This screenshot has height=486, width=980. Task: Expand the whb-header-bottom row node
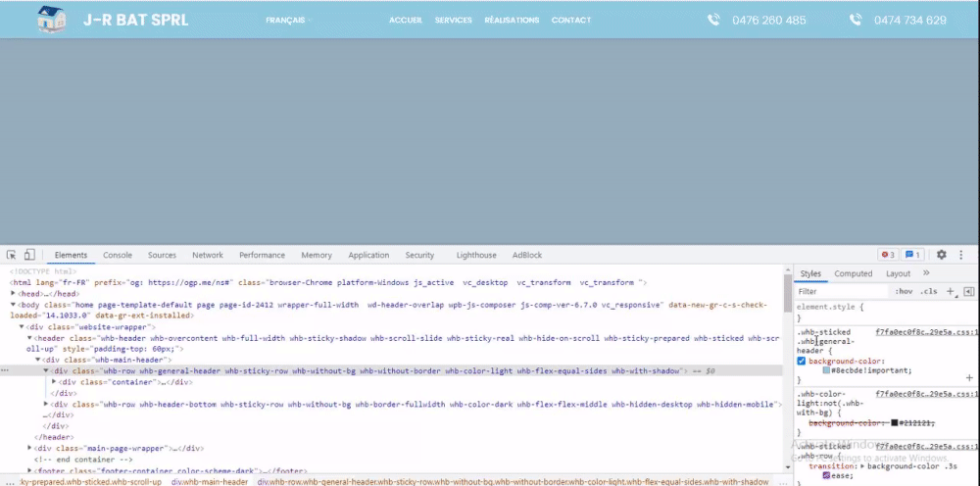(x=46, y=404)
